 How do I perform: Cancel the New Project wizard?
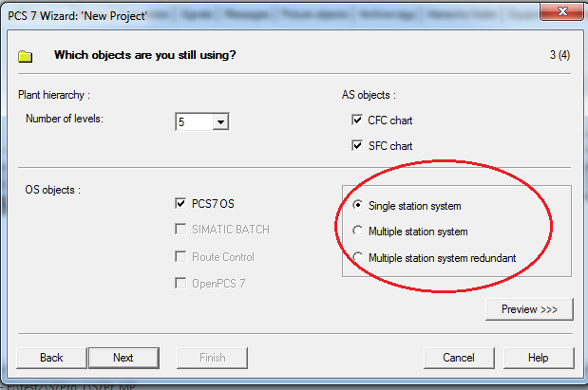(459, 358)
